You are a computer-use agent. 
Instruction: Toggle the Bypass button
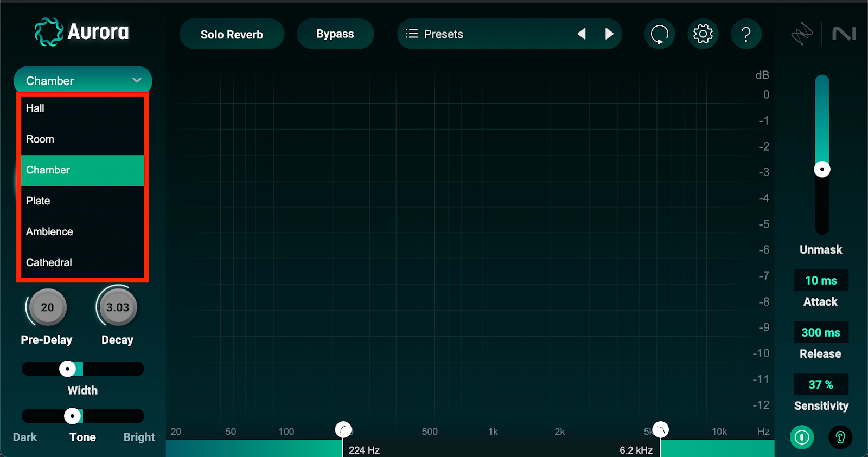pos(335,34)
